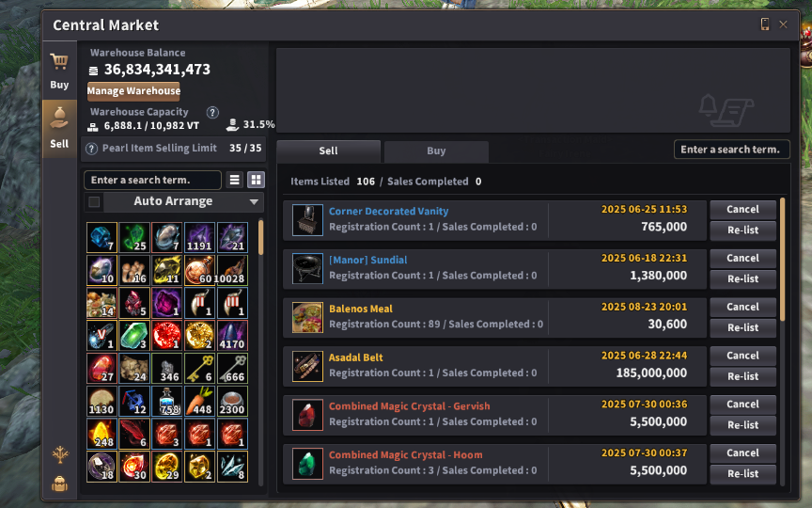Click the mobile phone icon in title bar
Screen dimensions: 812x508
click(764, 24)
